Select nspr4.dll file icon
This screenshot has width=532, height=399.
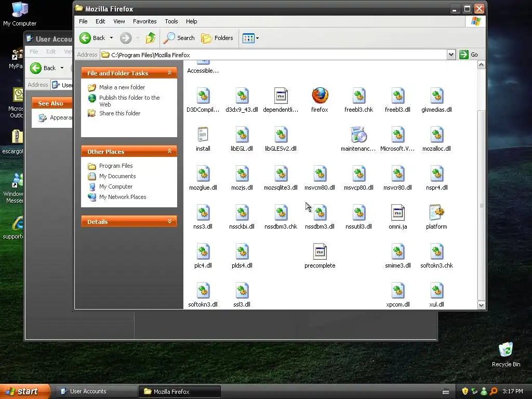(436, 174)
